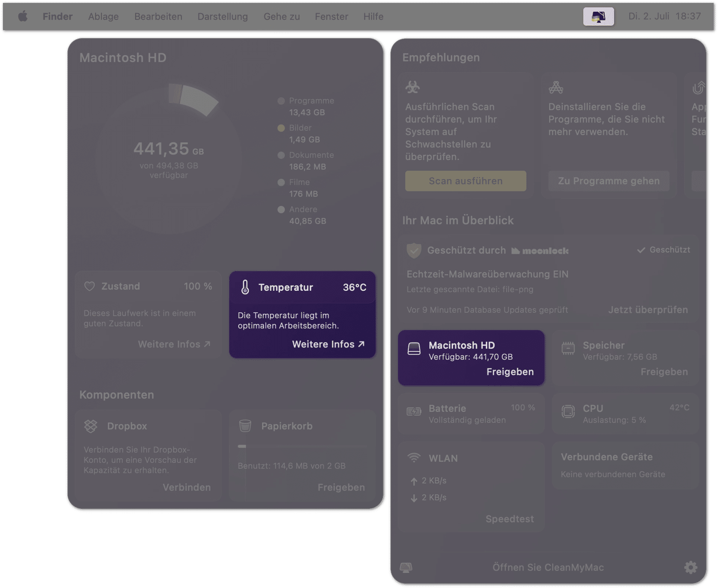Open Weitere Infos on Temperatur card
718x588 pixels.
tap(328, 344)
